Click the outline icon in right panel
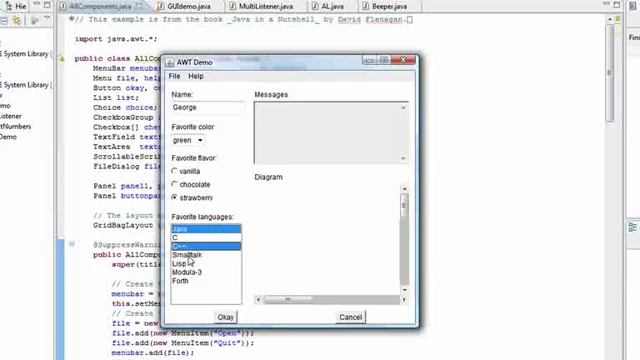Image resolution: width=640 pixels, height=360 pixels. click(x=633, y=227)
